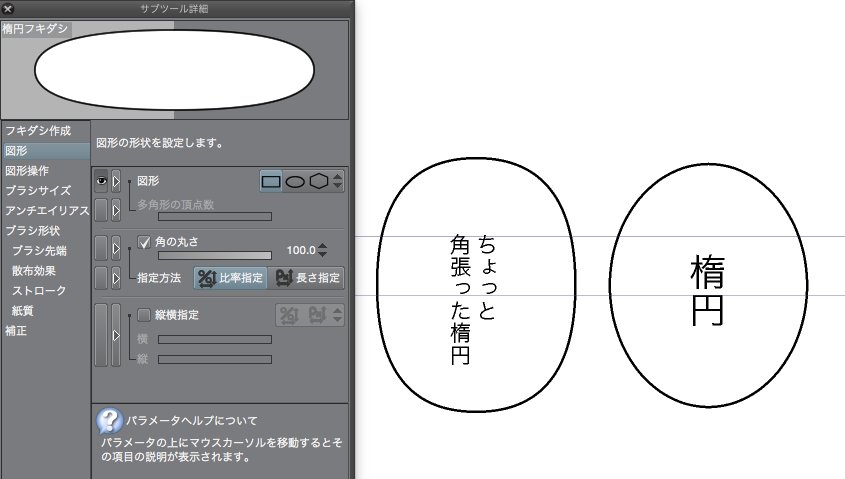Click the 100.0 corner roundness value
The height and width of the screenshot is (479, 845).
click(x=301, y=250)
